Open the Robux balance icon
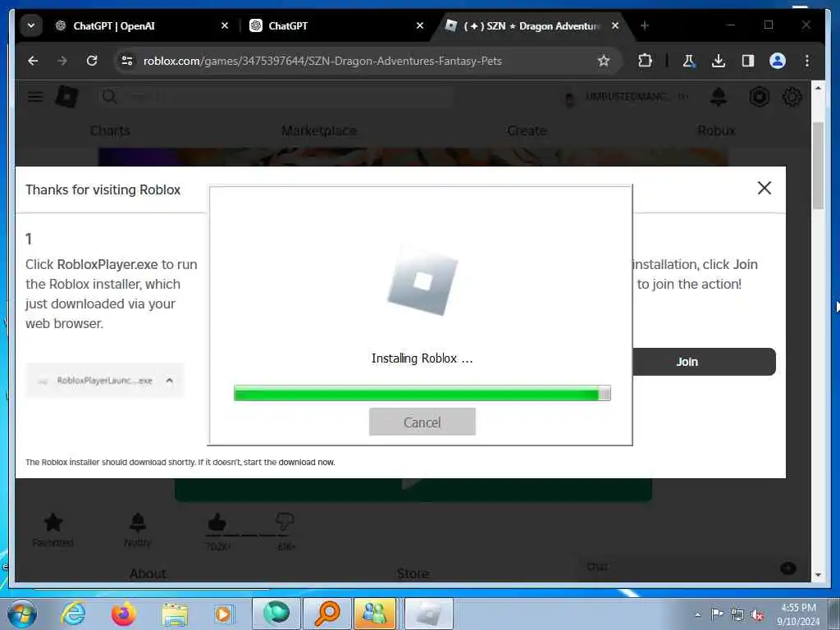Viewport: 840px width, 630px height. click(759, 97)
